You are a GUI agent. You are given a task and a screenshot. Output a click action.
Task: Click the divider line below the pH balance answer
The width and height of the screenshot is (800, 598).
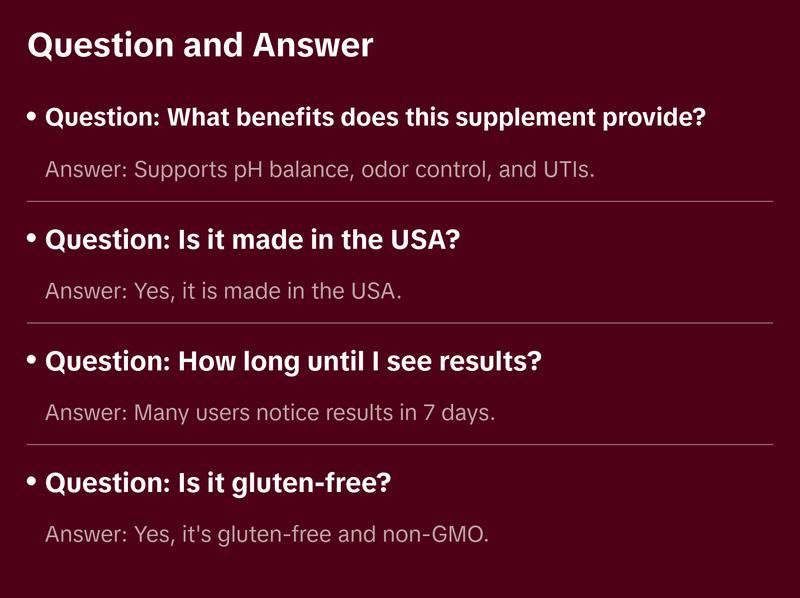click(400, 201)
